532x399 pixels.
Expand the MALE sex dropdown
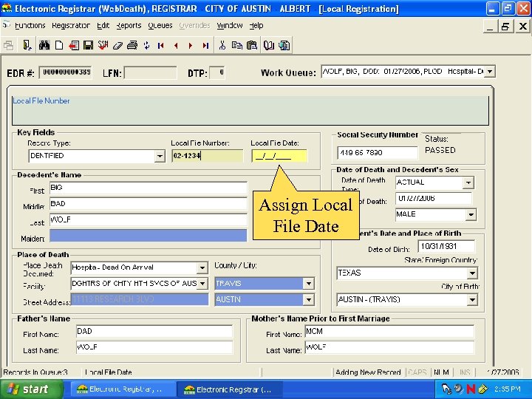pos(471,215)
